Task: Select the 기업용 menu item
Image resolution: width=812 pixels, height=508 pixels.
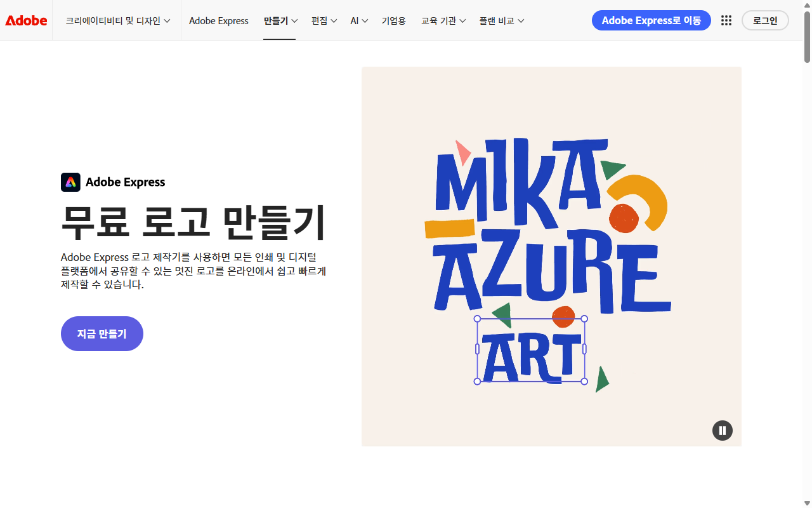Action: coord(393,20)
